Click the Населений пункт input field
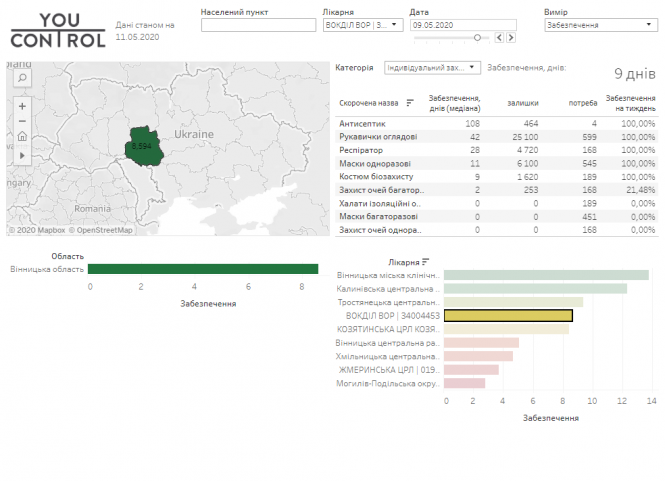The height and width of the screenshot is (481, 665). click(258, 25)
